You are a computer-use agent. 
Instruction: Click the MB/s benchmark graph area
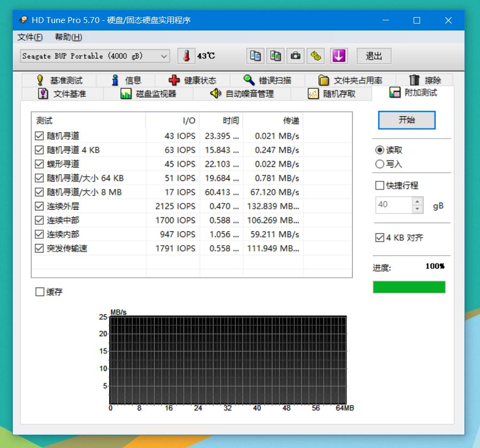[228, 360]
